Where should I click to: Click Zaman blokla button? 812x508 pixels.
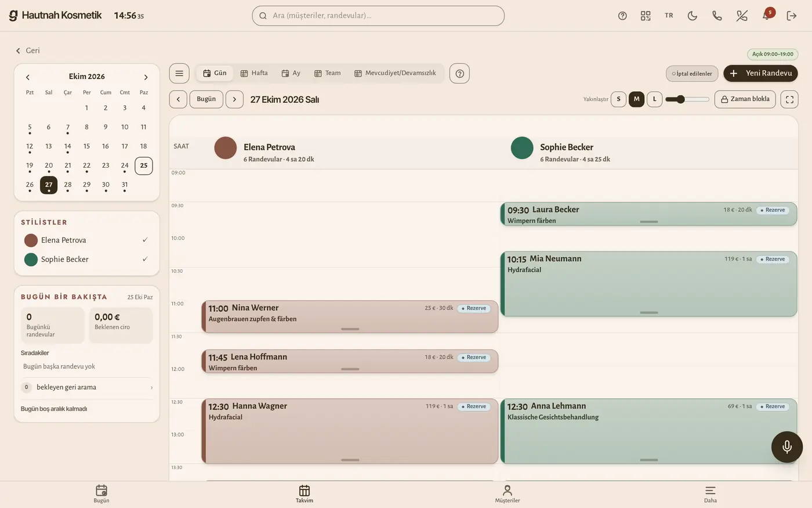pos(745,99)
